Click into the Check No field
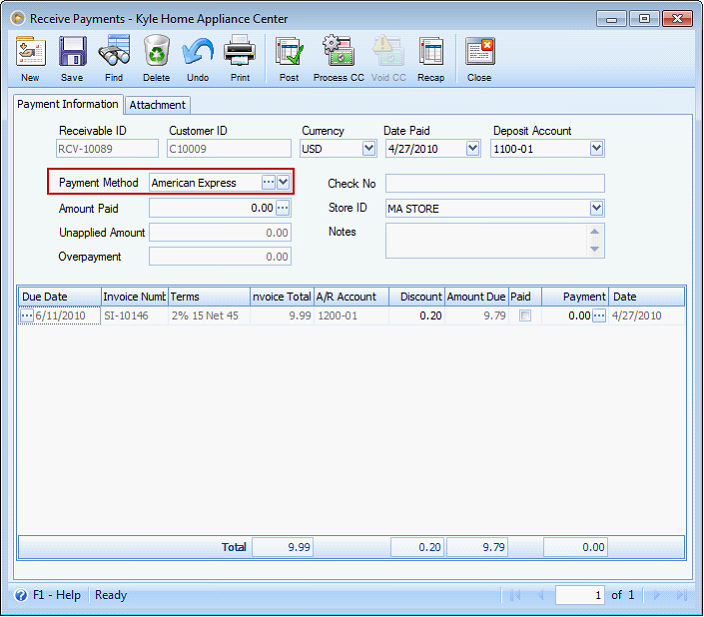Viewport: 704px width, 617px height. point(495,183)
